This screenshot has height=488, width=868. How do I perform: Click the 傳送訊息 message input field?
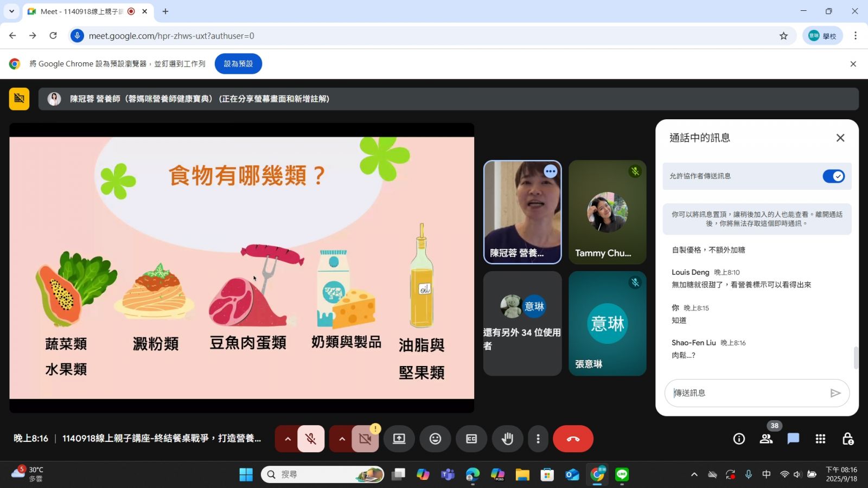coord(749,393)
